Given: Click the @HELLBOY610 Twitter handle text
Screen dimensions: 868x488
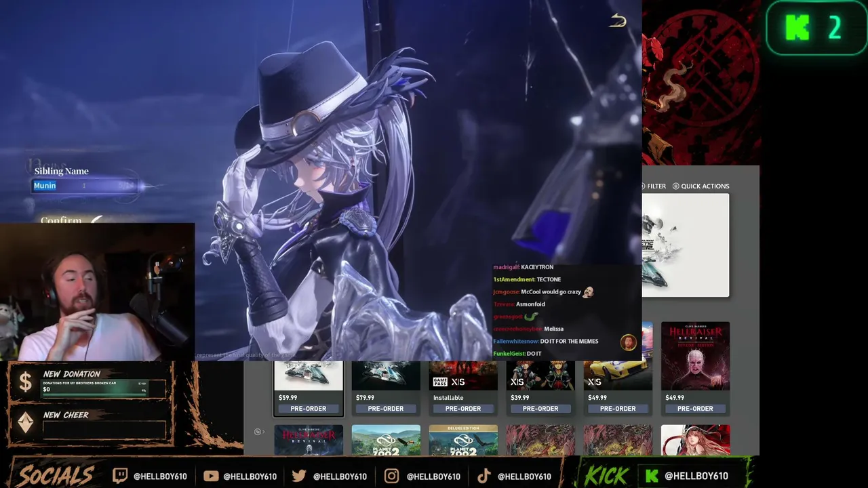Looking at the screenshot, I should 340,476.
